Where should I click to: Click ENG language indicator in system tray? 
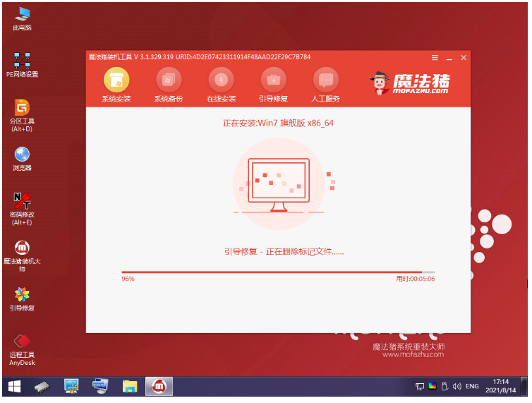(x=474, y=387)
